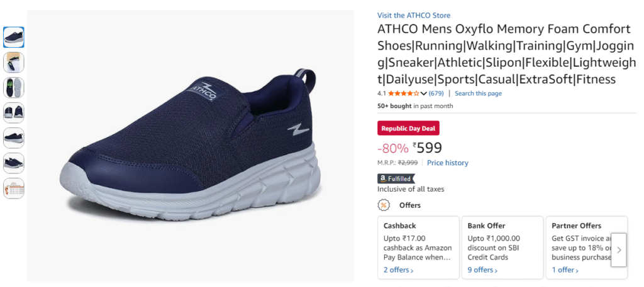Open rating breakdown dropdown arrow beside stars
Viewport: 644px width, 287px height.
click(424, 94)
